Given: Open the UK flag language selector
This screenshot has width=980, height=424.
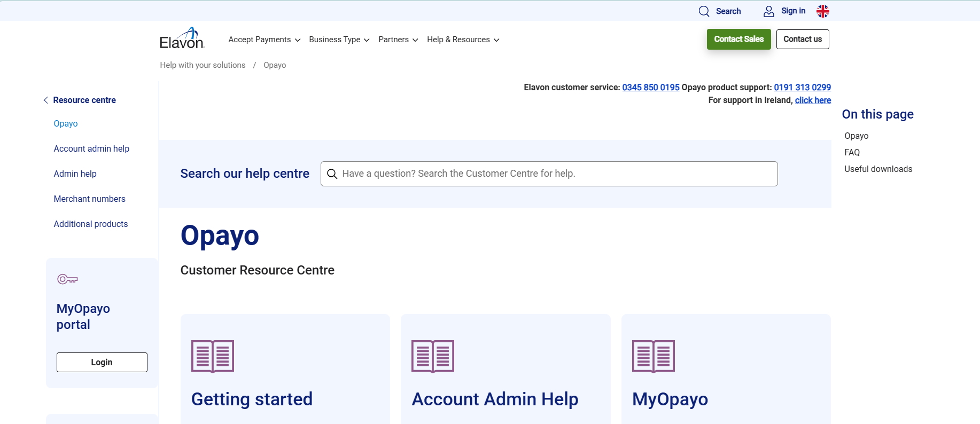Looking at the screenshot, I should pyautogui.click(x=823, y=11).
